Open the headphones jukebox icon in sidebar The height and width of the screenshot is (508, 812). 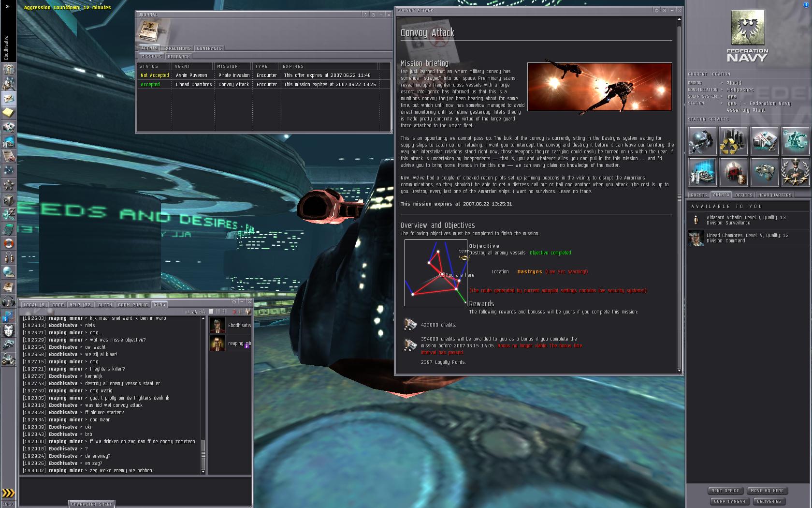click(x=9, y=301)
